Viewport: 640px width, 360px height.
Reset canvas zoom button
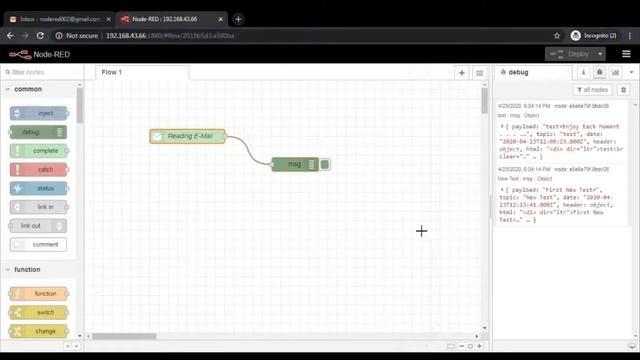(x=470, y=346)
